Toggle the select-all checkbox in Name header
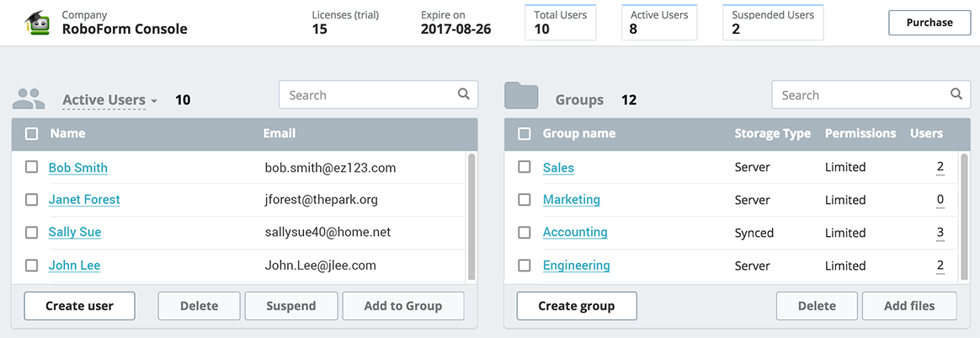 click(x=31, y=133)
